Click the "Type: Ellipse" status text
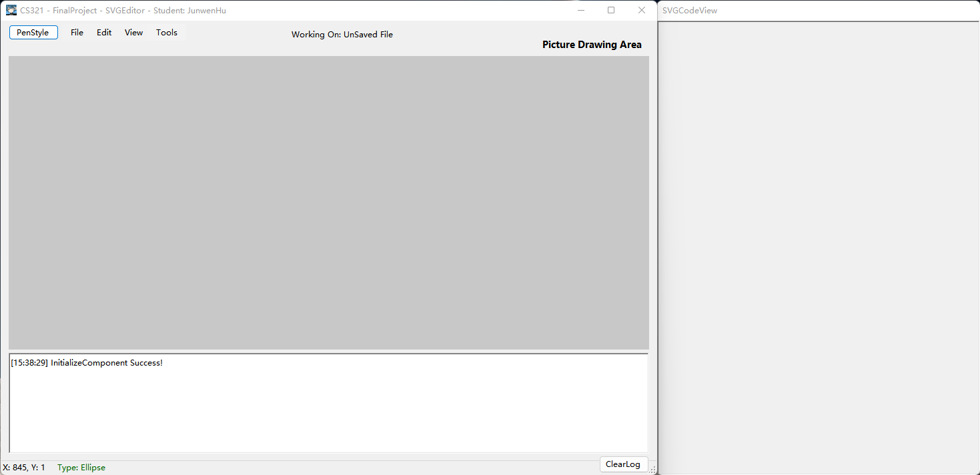 81,468
